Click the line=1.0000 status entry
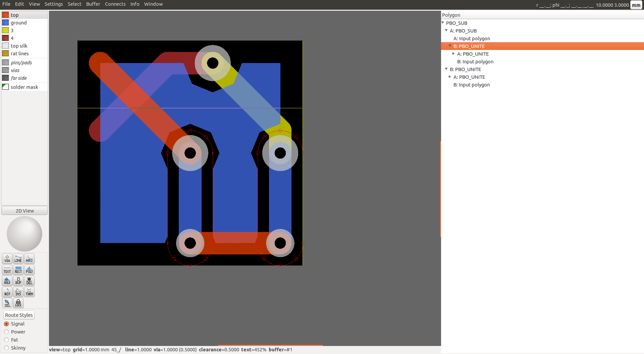The height and width of the screenshot is (354, 644). pyautogui.click(x=138, y=350)
